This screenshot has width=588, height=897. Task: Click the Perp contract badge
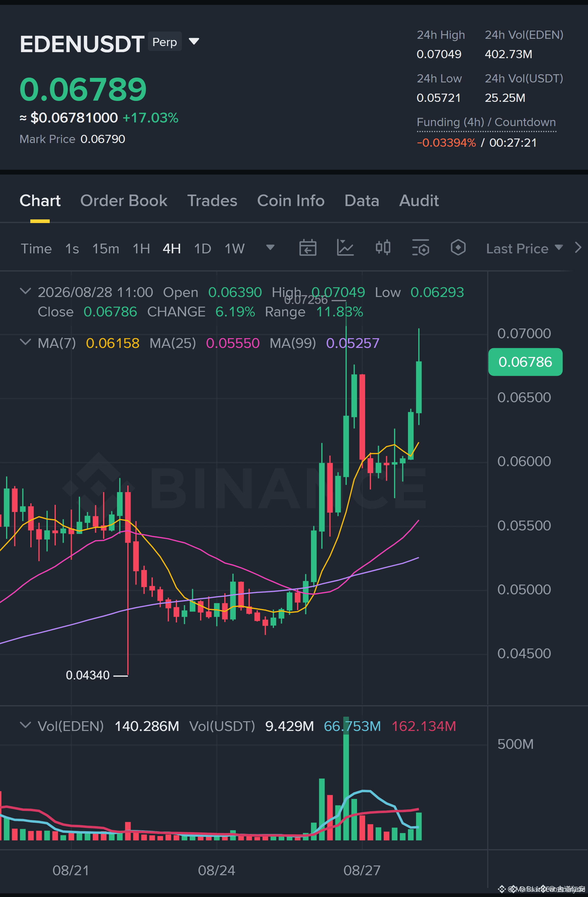pyautogui.click(x=165, y=42)
